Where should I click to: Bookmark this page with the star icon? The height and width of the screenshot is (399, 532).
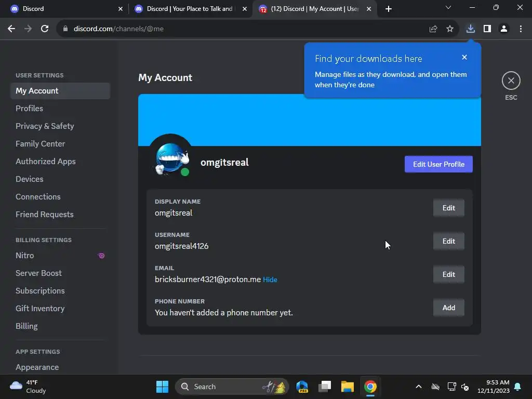click(x=450, y=29)
